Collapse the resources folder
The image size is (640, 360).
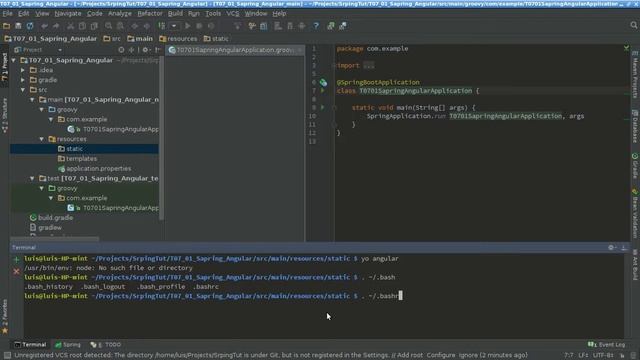coord(42,139)
